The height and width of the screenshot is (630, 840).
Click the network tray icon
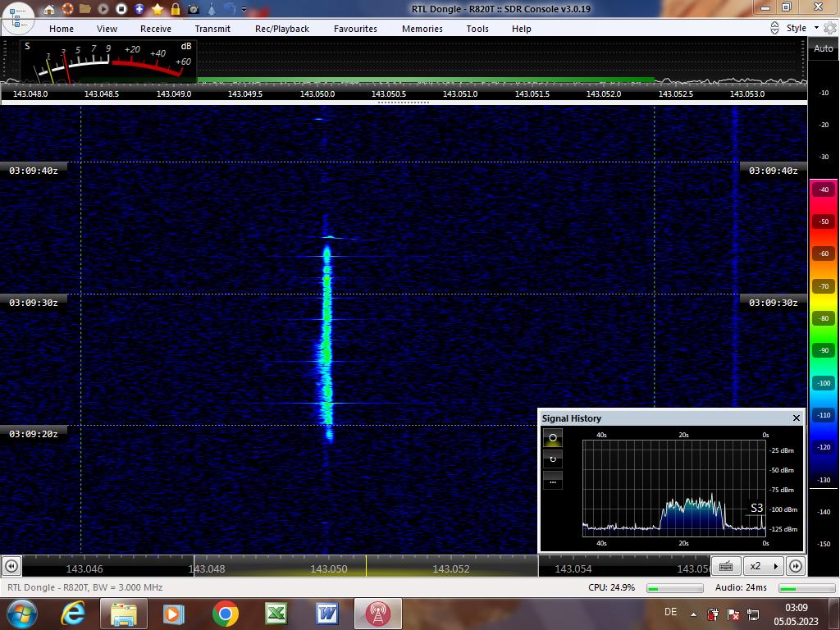[753, 614]
